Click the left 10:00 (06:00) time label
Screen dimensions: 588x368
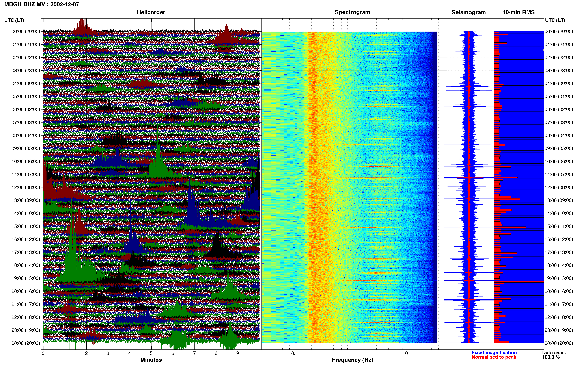point(26,161)
